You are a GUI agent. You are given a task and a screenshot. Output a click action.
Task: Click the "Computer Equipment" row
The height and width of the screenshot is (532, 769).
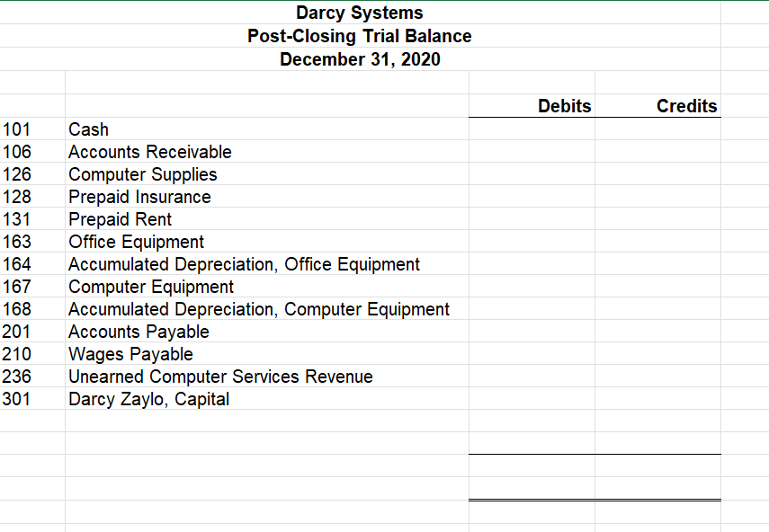pyautogui.click(x=150, y=287)
